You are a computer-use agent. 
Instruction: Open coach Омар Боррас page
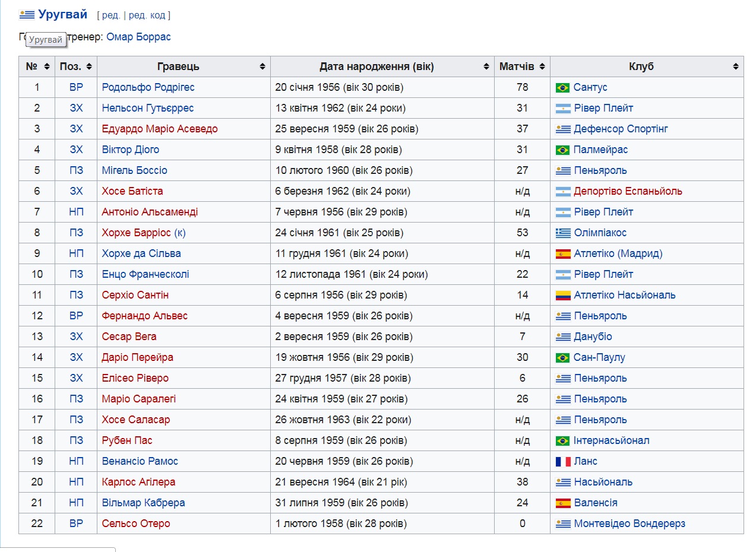138,37
